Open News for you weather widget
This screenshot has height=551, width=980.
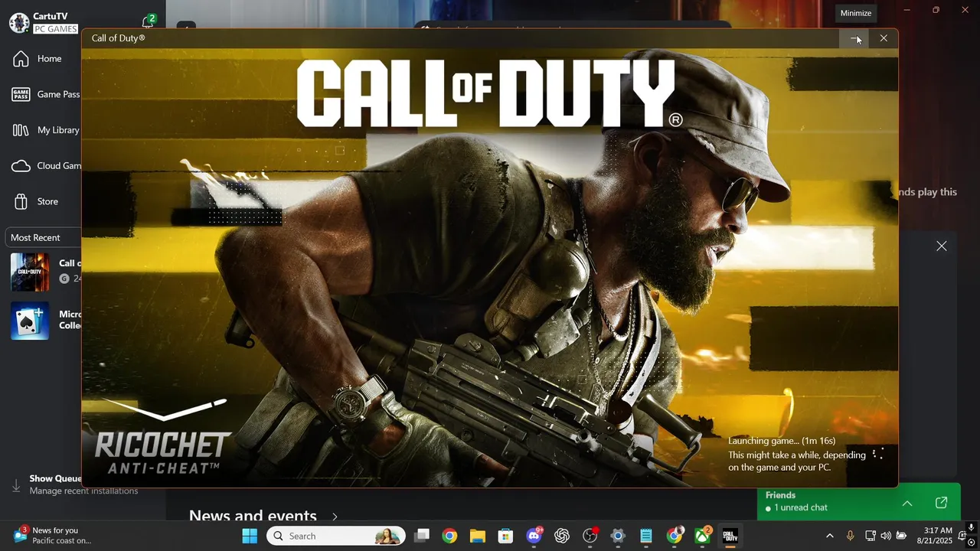coord(52,536)
